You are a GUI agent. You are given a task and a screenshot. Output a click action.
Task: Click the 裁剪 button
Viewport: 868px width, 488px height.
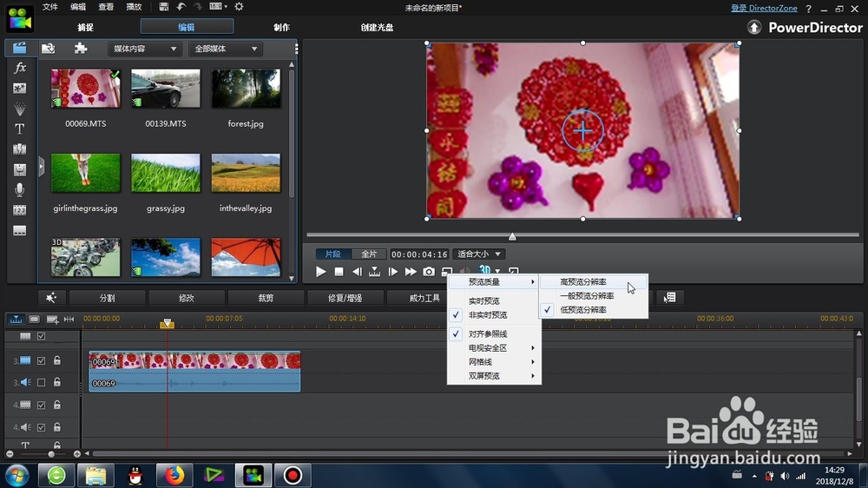(266, 298)
